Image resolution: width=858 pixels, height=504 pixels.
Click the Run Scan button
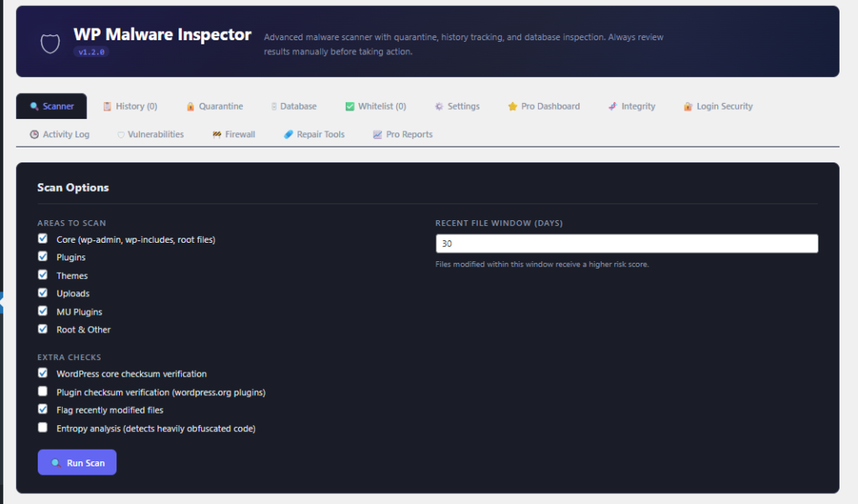point(76,462)
